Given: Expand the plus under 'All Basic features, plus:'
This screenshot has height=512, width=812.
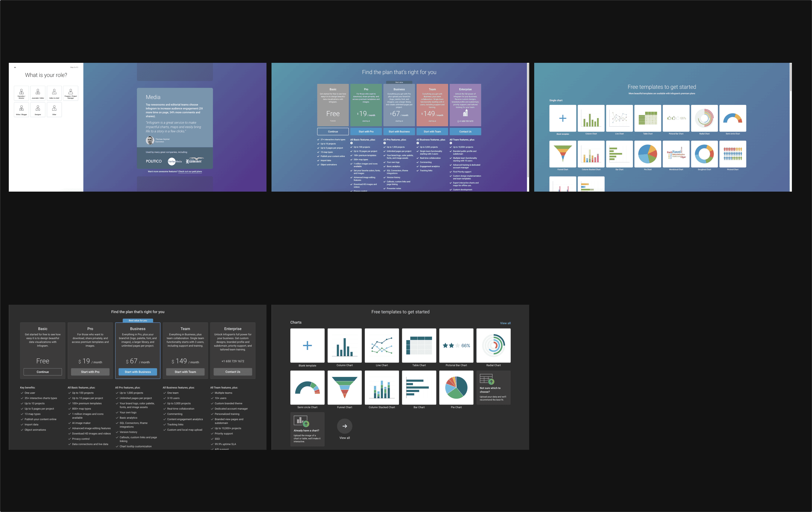Looking at the screenshot, I should click(x=351, y=143).
